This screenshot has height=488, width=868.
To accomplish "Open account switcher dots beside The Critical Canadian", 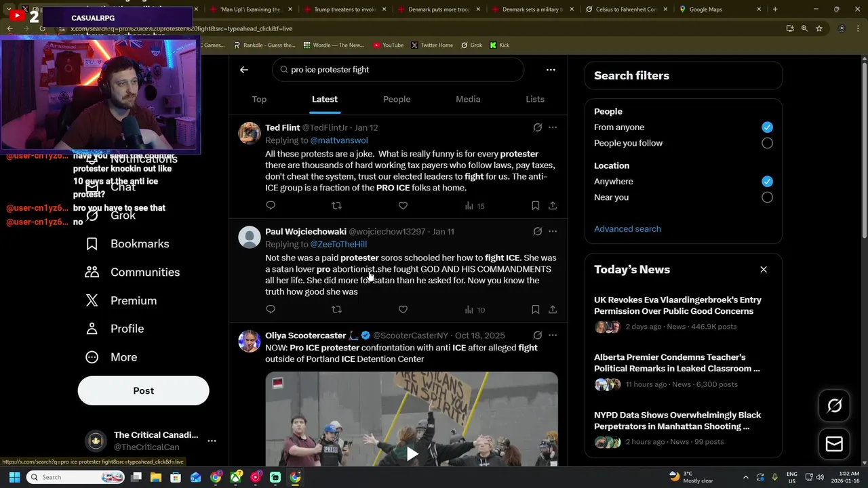I will pyautogui.click(x=212, y=441).
